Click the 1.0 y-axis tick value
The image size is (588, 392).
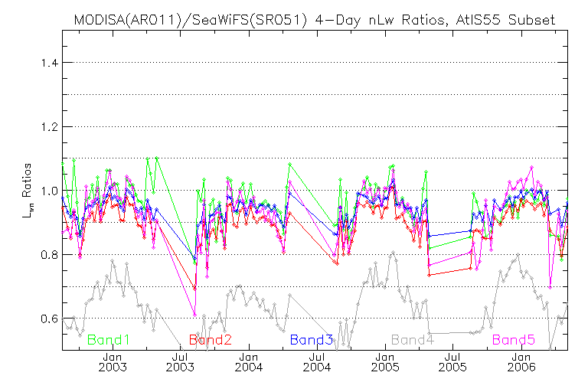coord(50,191)
